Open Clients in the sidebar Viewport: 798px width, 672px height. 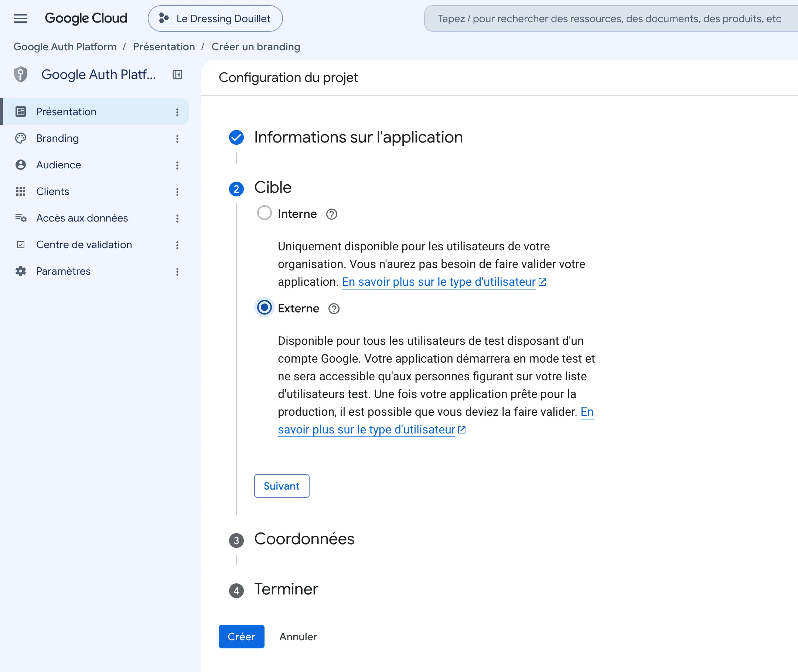point(95,191)
